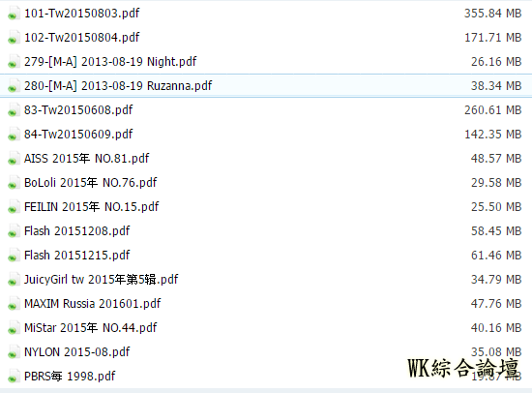Select the 84-Tw20150609.pdf file name
532x393 pixels.
[x=78, y=135]
